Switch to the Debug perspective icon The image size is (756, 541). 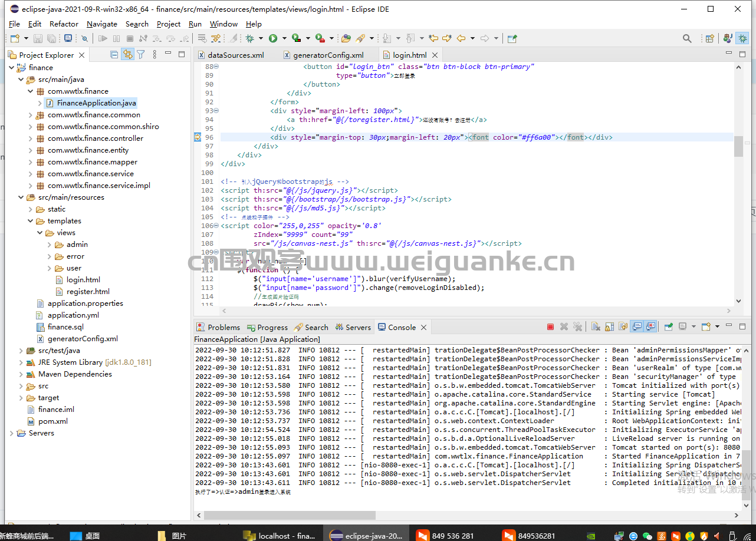[x=742, y=38]
